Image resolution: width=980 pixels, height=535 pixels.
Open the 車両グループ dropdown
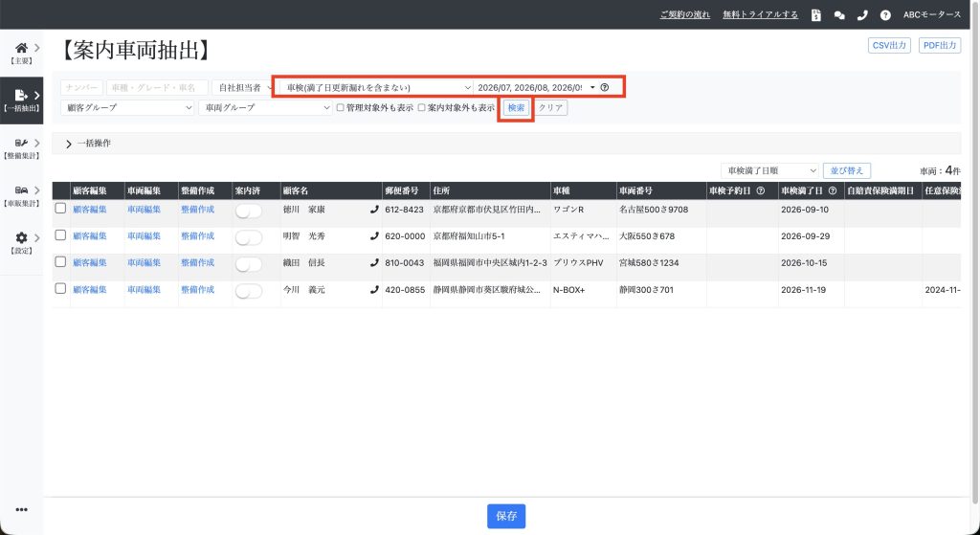[266, 107]
